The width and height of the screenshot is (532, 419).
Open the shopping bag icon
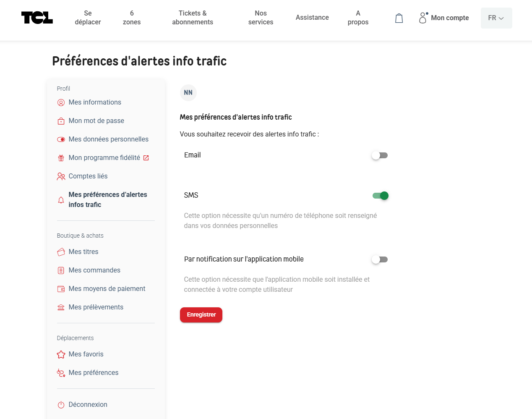(x=399, y=18)
